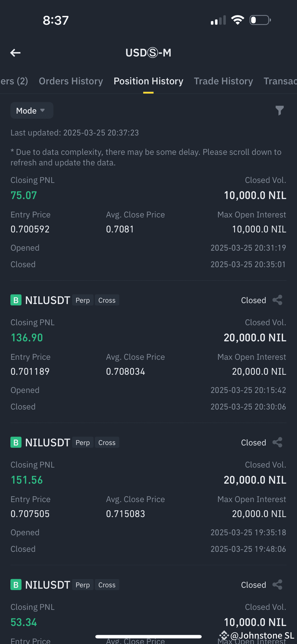Switch to Trade History tab
297x644 pixels.
pyautogui.click(x=223, y=81)
